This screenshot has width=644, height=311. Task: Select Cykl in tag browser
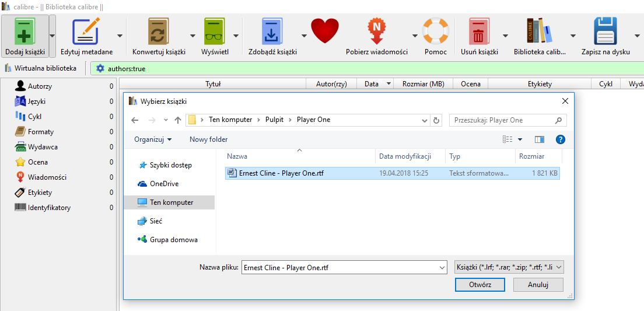coord(35,117)
